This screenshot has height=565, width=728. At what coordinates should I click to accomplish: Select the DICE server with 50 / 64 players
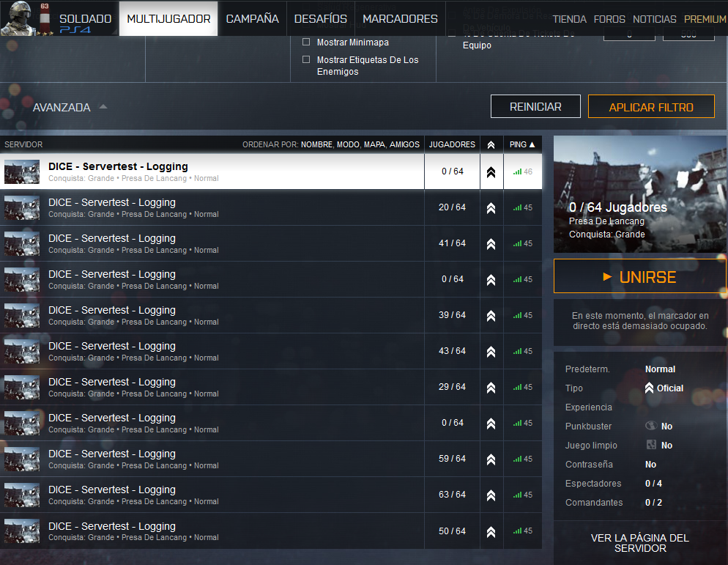(271, 531)
